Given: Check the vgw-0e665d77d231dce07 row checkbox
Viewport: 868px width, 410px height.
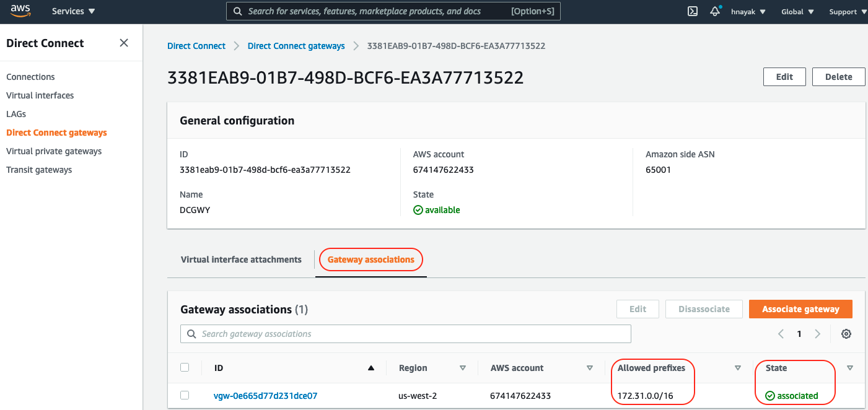Looking at the screenshot, I should coord(185,395).
